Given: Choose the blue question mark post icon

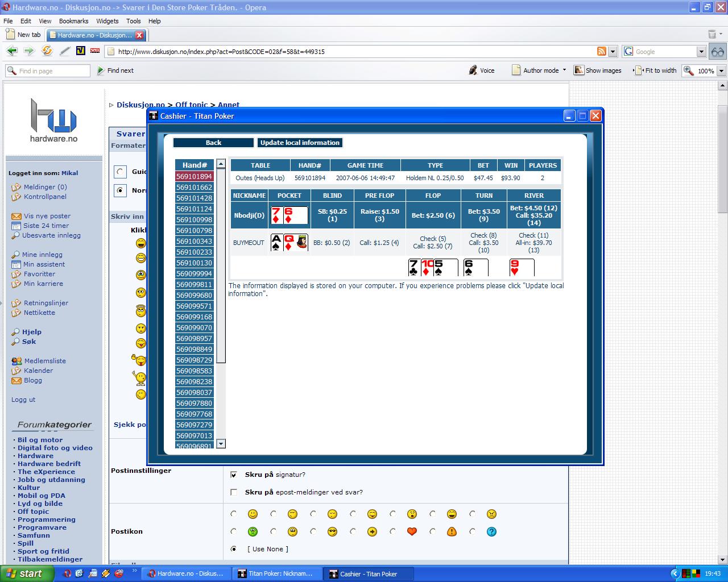Looking at the screenshot, I should [491, 532].
